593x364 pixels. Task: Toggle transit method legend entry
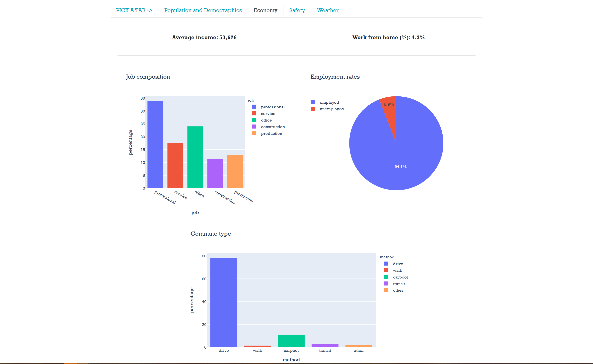click(x=399, y=284)
